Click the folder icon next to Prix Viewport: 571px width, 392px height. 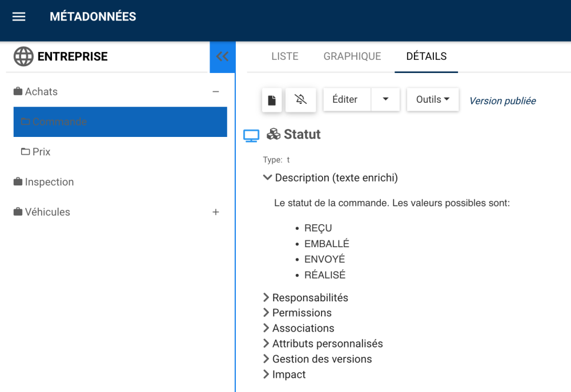[x=25, y=152]
